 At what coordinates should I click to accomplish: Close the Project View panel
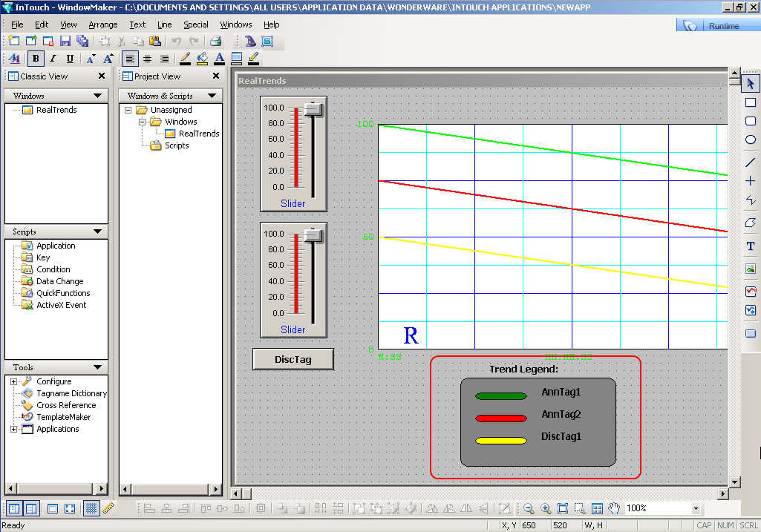[216, 76]
